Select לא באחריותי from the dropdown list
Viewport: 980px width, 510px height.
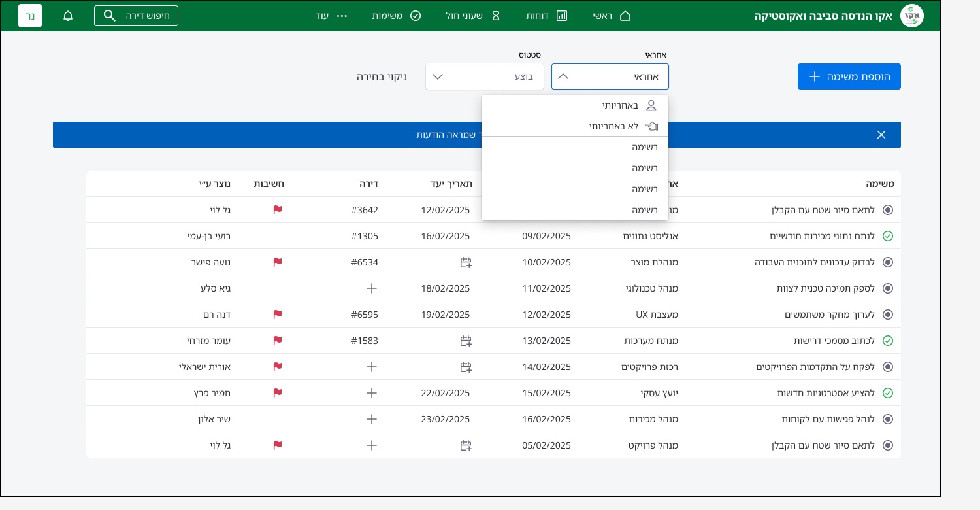click(575, 126)
